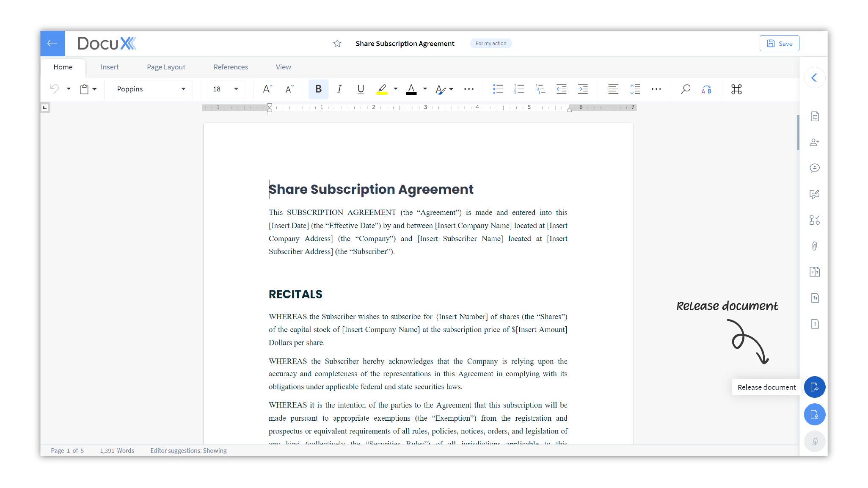Image resolution: width=868 pixels, height=488 pixels.
Task: Expand the paste options dropdown
Action: (x=95, y=89)
